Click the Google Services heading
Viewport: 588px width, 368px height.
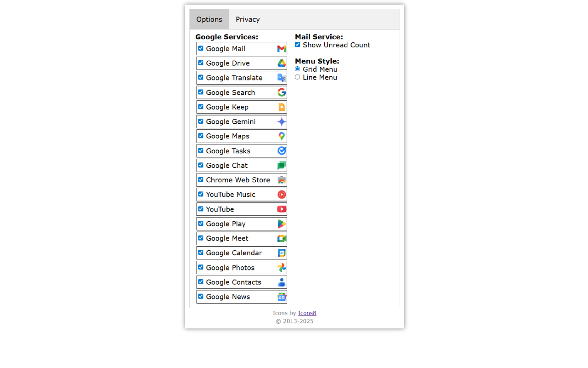(x=227, y=37)
